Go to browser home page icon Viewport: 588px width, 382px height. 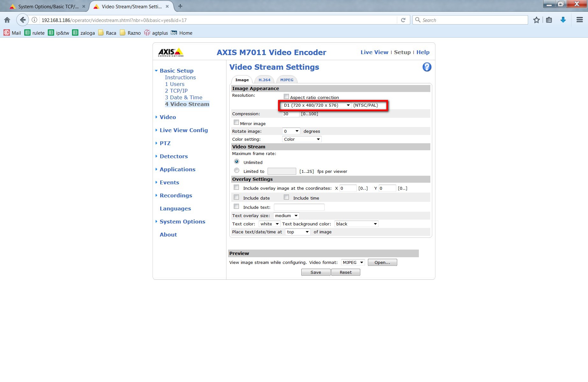(x=7, y=20)
